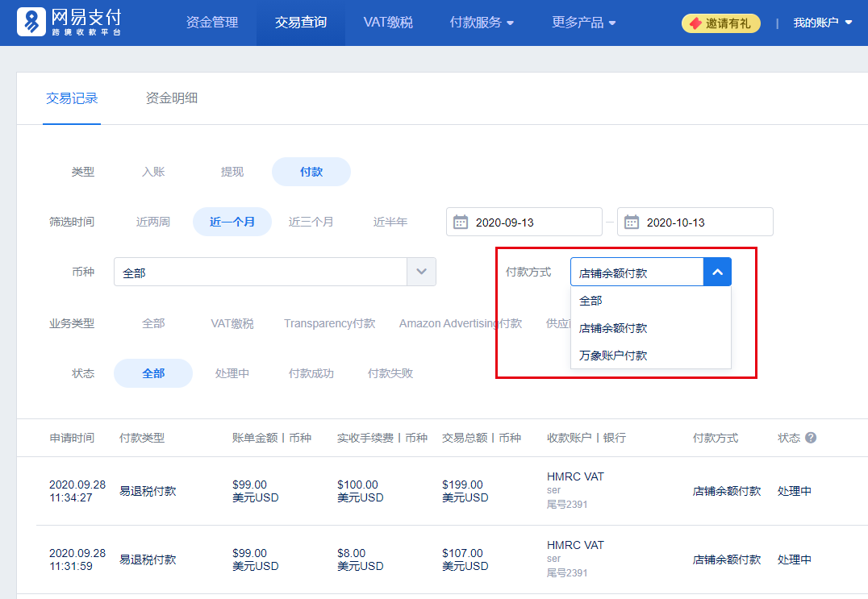Select 入账 transaction type
Viewport: 868px width, 599px height.
tap(153, 172)
